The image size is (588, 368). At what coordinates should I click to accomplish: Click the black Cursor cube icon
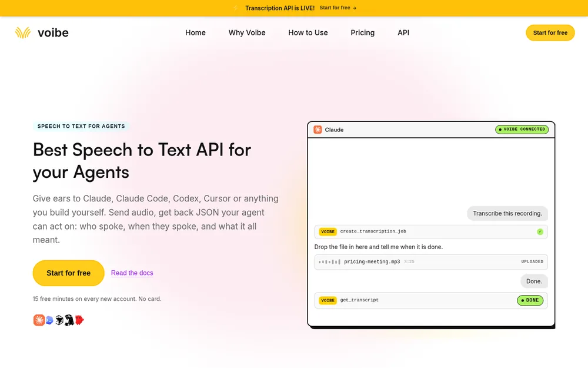pos(59,320)
